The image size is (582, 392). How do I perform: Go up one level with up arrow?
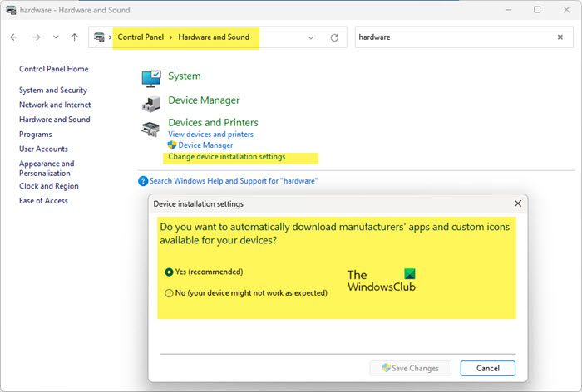pos(75,37)
